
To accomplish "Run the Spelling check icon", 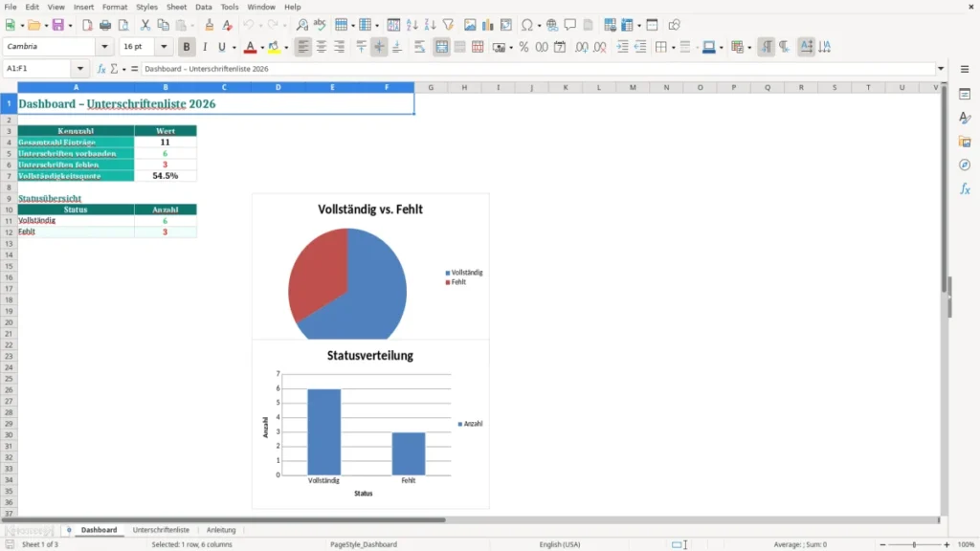I will (x=320, y=25).
